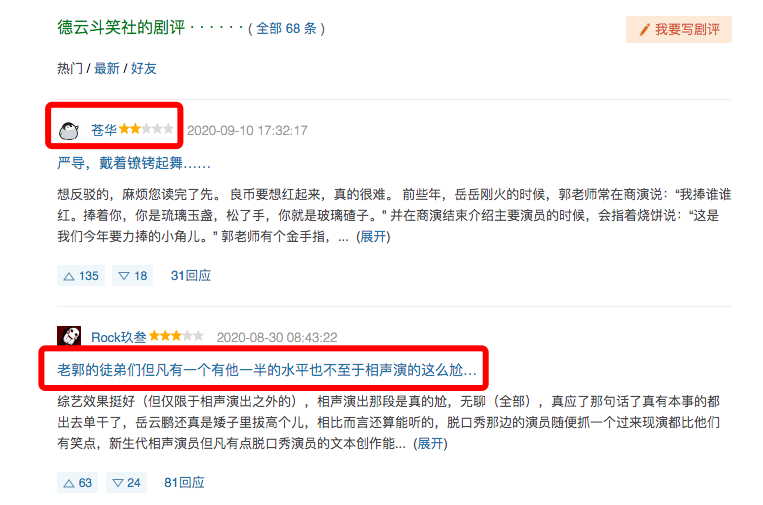Viewport: 763px width, 505px height.
Task: Click 苍华's two-star rating icon
Action: pos(146,129)
